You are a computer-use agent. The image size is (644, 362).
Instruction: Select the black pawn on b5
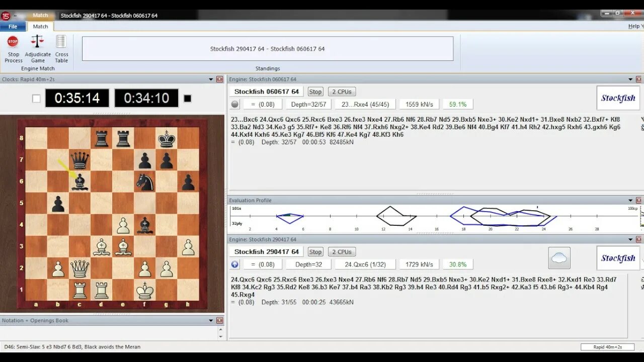(58, 204)
